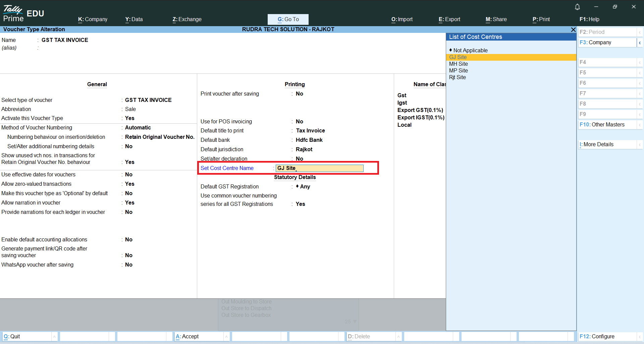Viewport: 644px width, 344px height.
Task: Toggle the Allow narration in voucher value
Action: tap(129, 203)
